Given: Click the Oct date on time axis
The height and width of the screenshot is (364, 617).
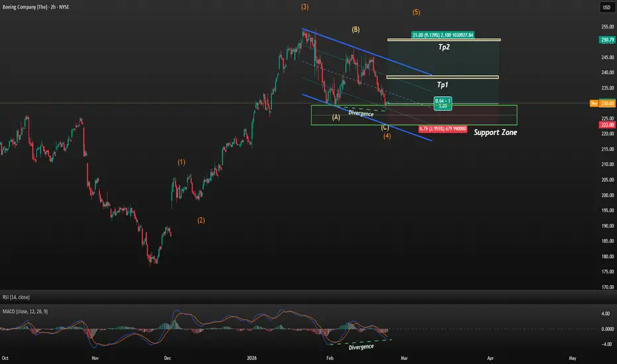Looking at the screenshot, I should (5, 358).
